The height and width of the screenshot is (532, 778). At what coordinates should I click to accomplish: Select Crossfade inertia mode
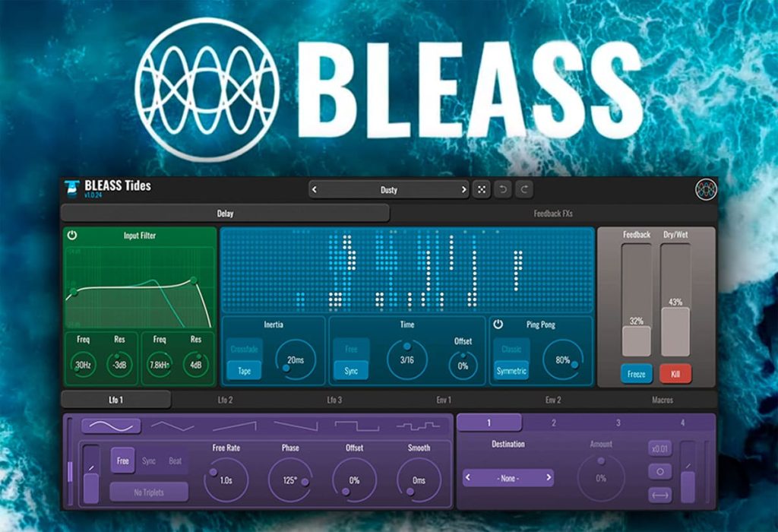coord(244,350)
